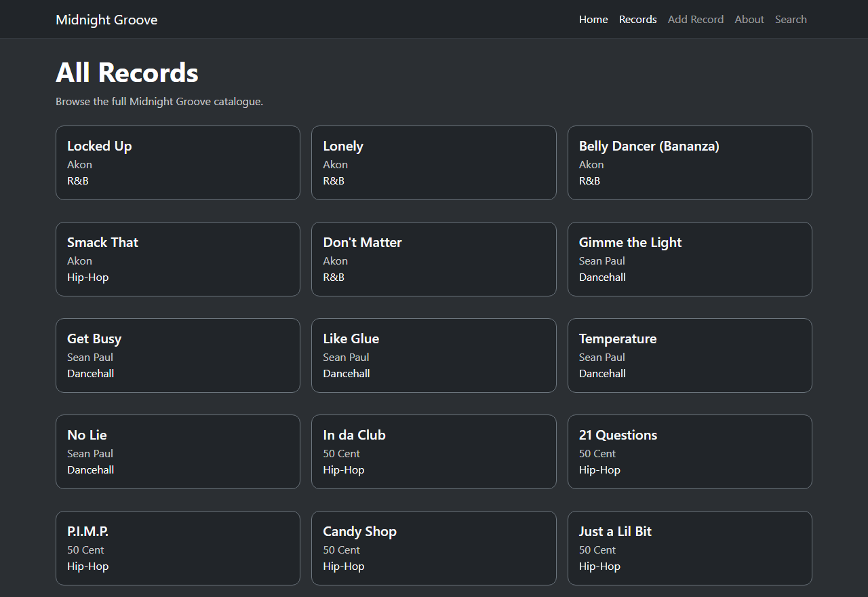Image resolution: width=868 pixels, height=597 pixels.
Task: Navigate to the About page
Action: 749,20
